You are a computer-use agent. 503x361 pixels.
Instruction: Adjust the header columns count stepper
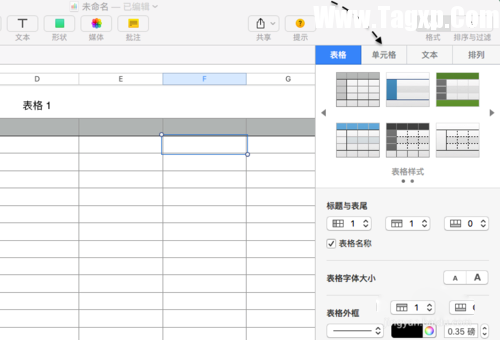tap(366, 223)
